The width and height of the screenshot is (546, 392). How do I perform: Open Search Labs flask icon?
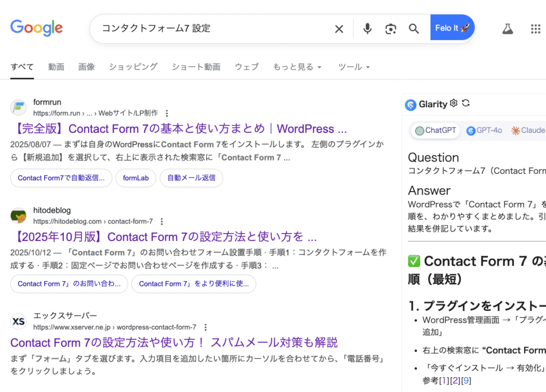[x=508, y=29]
